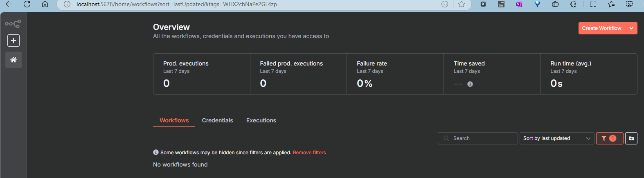
Task: Expand the Create Workflow dropdown arrow
Action: pyautogui.click(x=631, y=28)
